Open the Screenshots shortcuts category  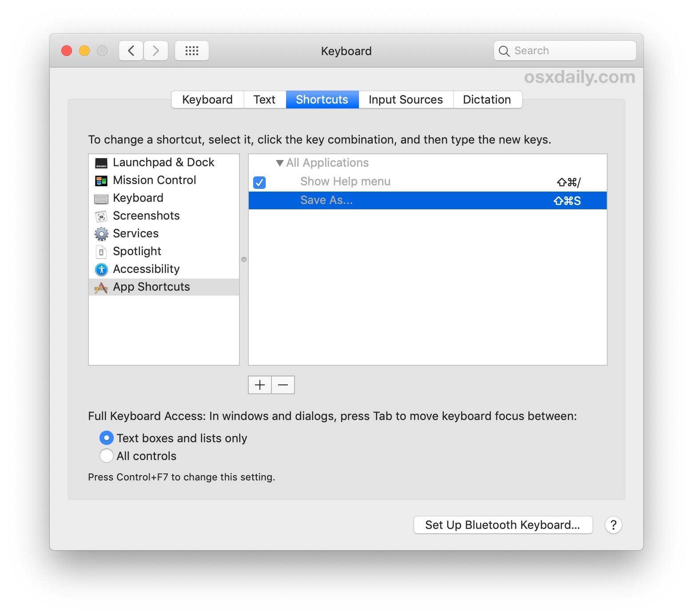(x=101, y=216)
